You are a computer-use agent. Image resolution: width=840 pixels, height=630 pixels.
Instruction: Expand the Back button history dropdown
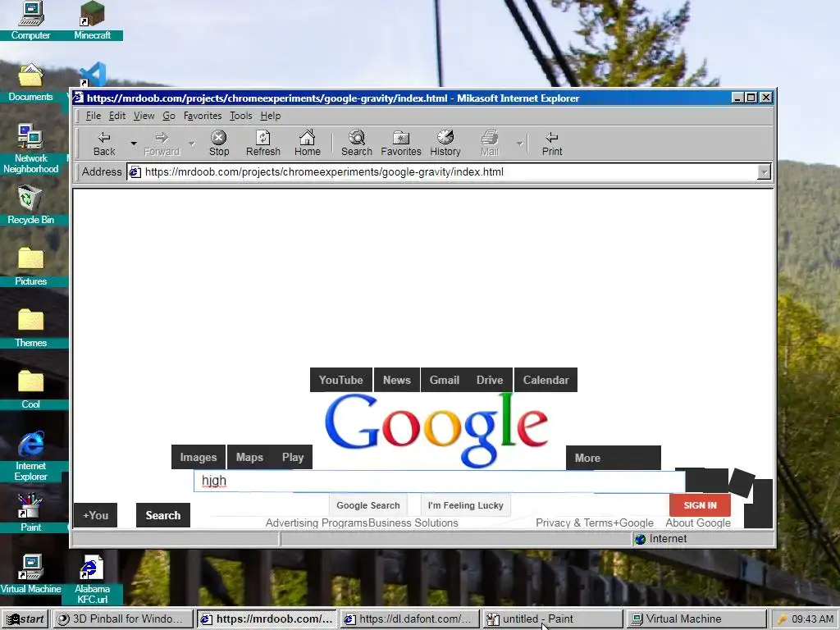[x=134, y=144]
